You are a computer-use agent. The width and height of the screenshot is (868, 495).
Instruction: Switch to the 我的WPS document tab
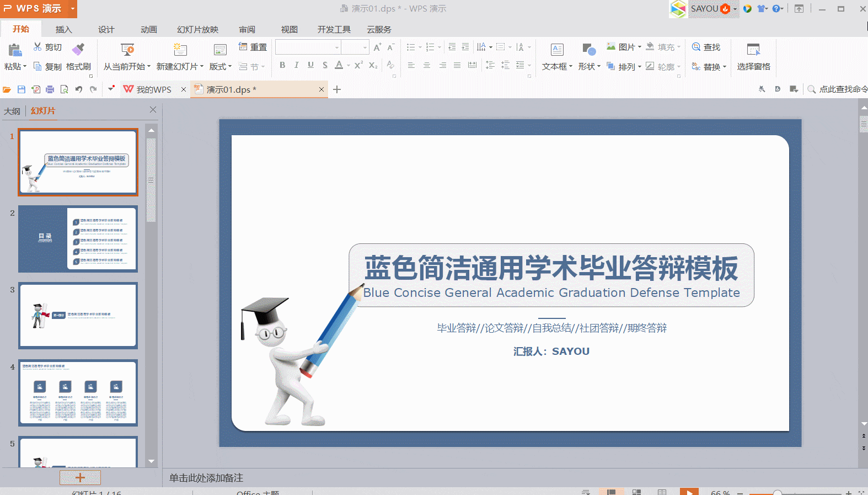click(154, 89)
